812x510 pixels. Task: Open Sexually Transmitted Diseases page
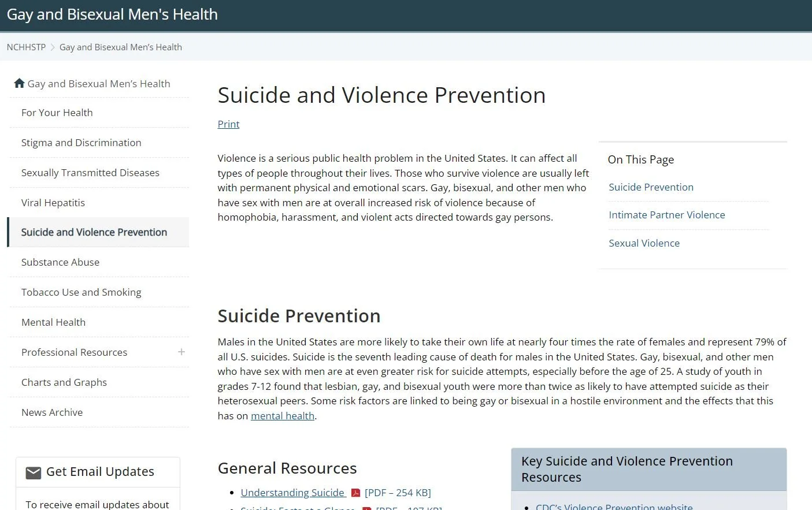click(90, 173)
